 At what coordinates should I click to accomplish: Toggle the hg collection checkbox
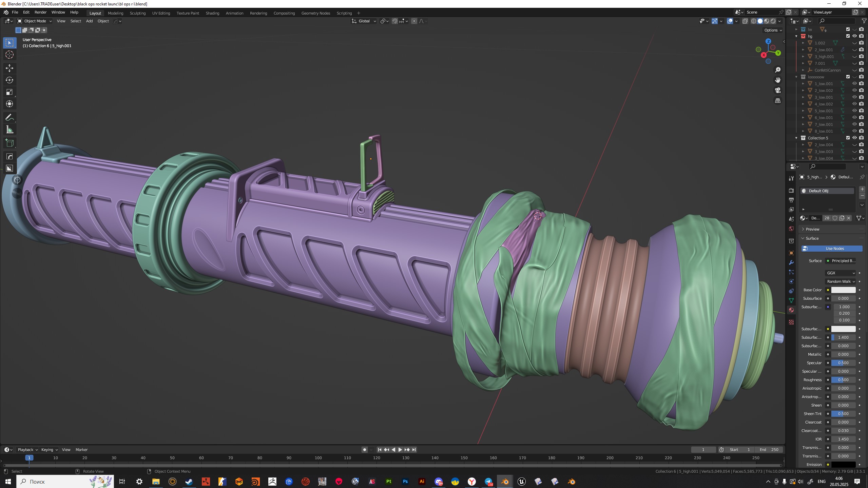tap(848, 36)
